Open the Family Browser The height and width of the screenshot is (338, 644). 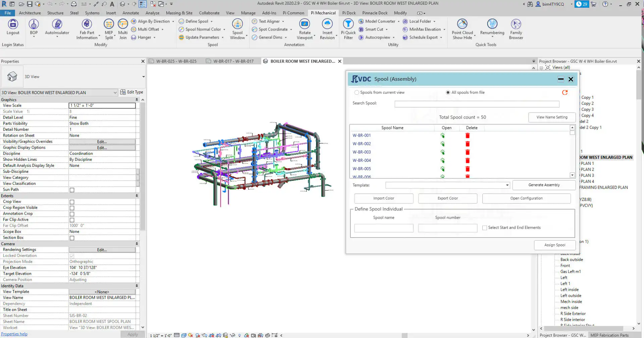[x=516, y=29]
